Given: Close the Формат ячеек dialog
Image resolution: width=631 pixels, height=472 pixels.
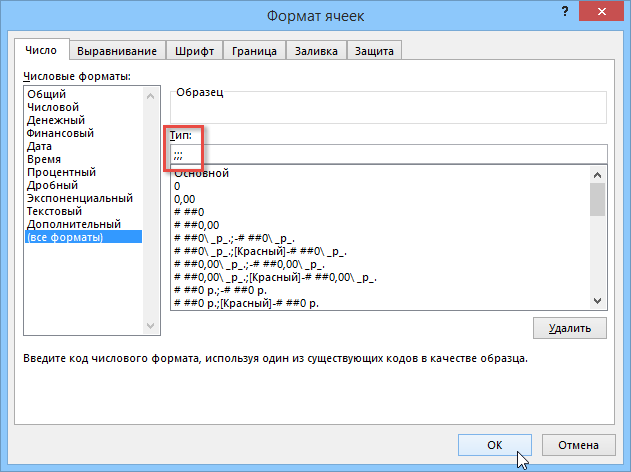Looking at the screenshot, I should (602, 12).
